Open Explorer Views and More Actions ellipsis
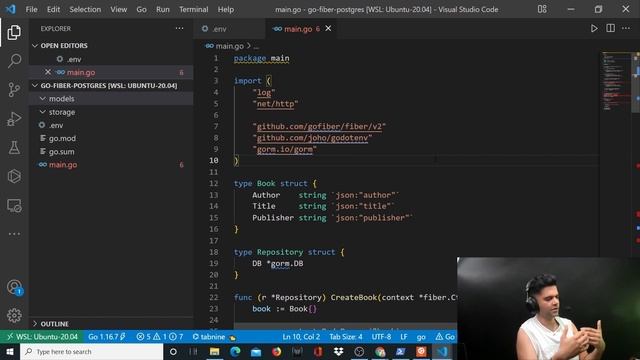Image resolution: width=640 pixels, height=360 pixels. [179, 28]
